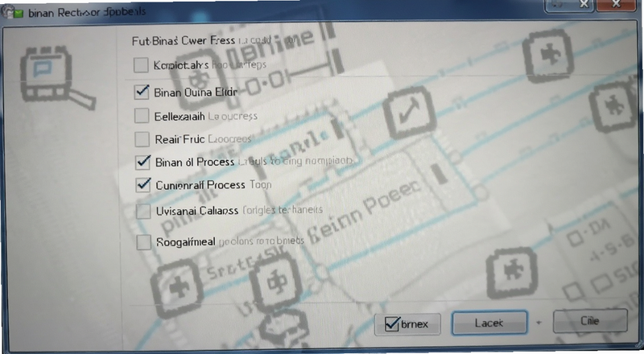Click the Cile button
The width and height of the screenshot is (644, 354).
(x=590, y=321)
